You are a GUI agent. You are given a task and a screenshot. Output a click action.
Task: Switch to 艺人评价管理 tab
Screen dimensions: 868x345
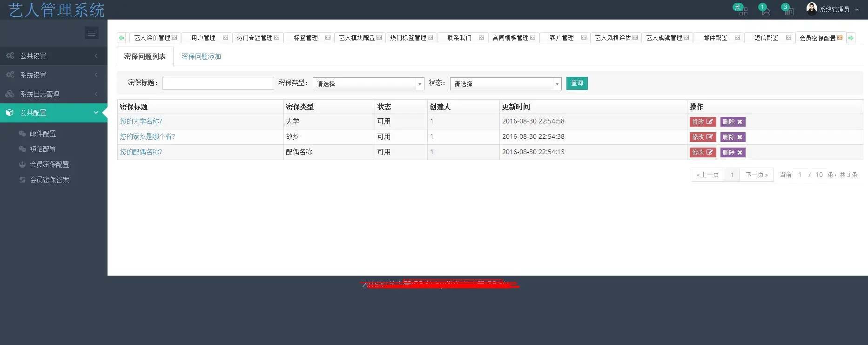152,38
